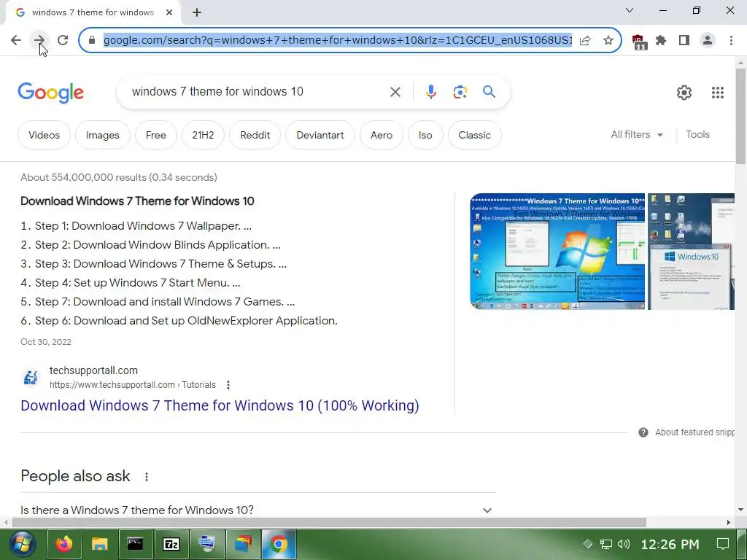
Task: Click 'Step 2: Download Window Blinds Application' text
Action: (158, 245)
